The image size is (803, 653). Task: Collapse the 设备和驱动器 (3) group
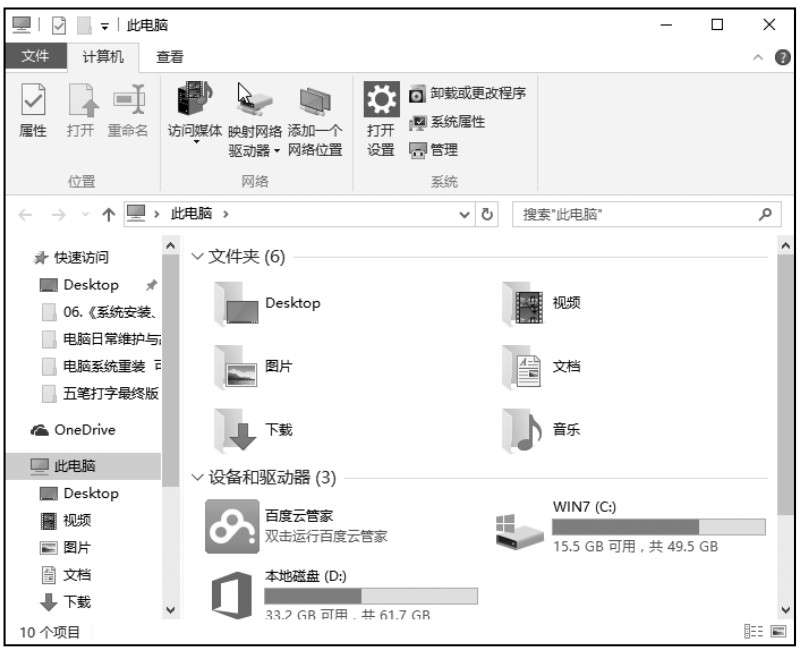197,477
